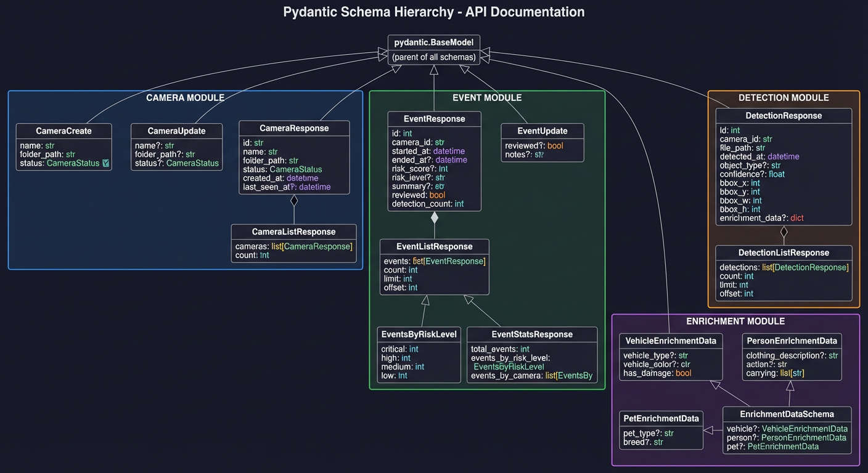
Task: Click the purple datetime type in EventResponse
Action: (449, 151)
